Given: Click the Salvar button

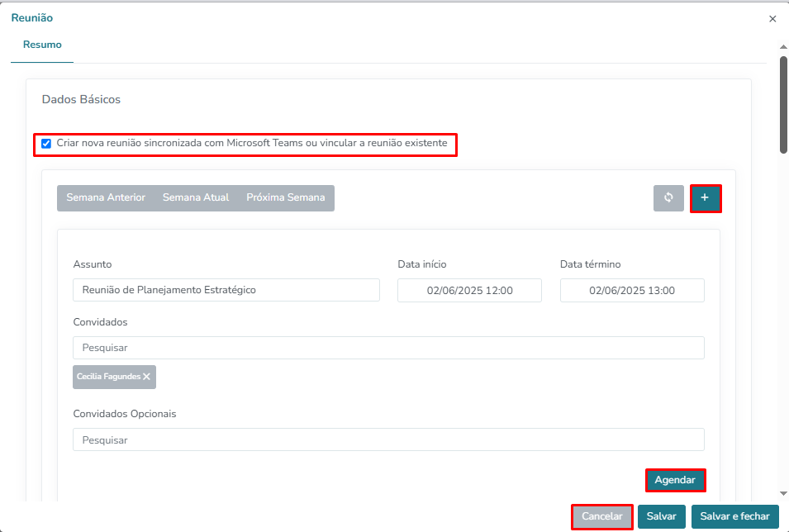Looking at the screenshot, I should [x=662, y=516].
